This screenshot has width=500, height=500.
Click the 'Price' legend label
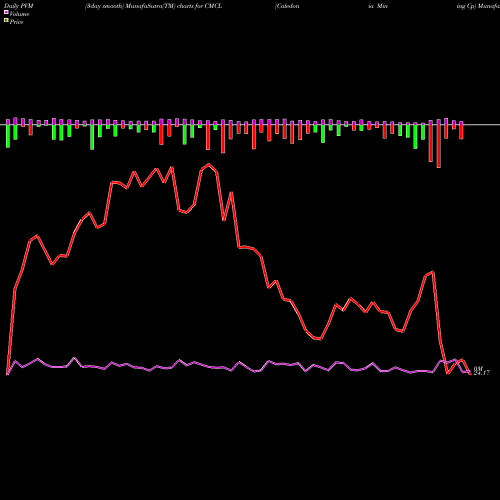[16, 22]
